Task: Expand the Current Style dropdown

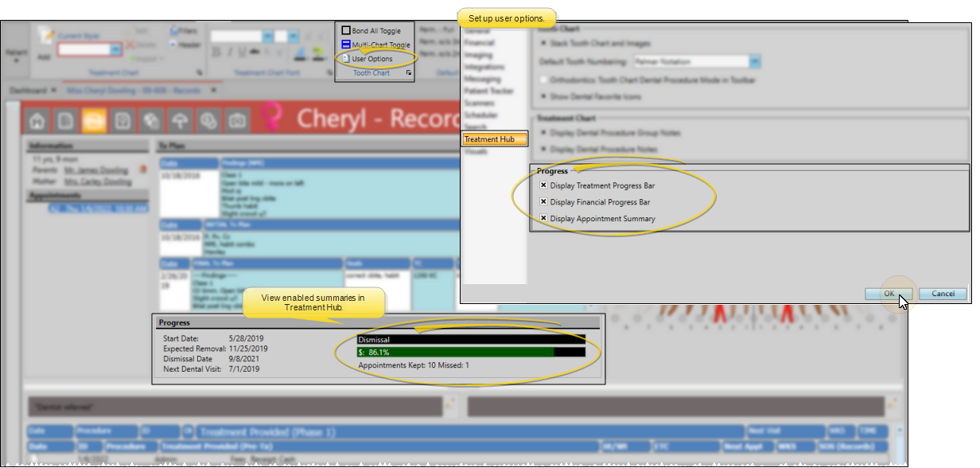Action: tap(116, 49)
